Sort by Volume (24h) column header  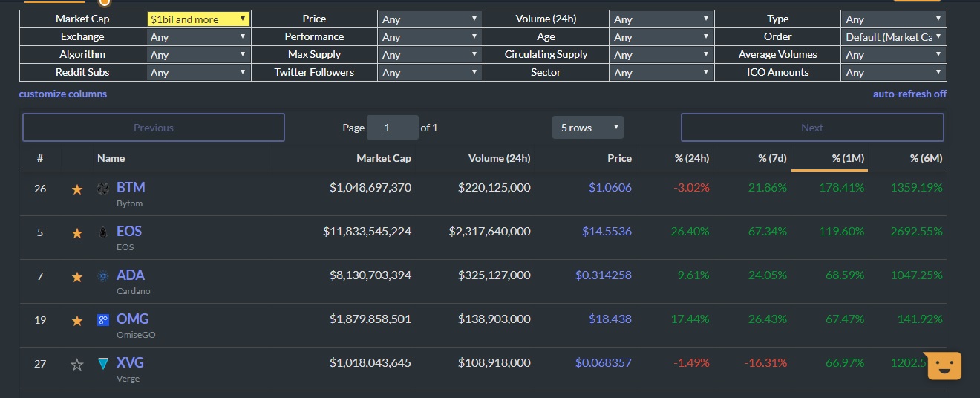500,158
